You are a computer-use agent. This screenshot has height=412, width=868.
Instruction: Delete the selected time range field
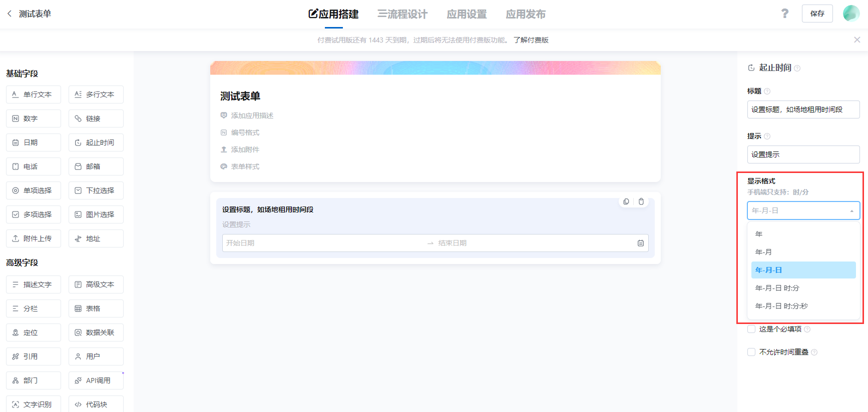tap(641, 201)
